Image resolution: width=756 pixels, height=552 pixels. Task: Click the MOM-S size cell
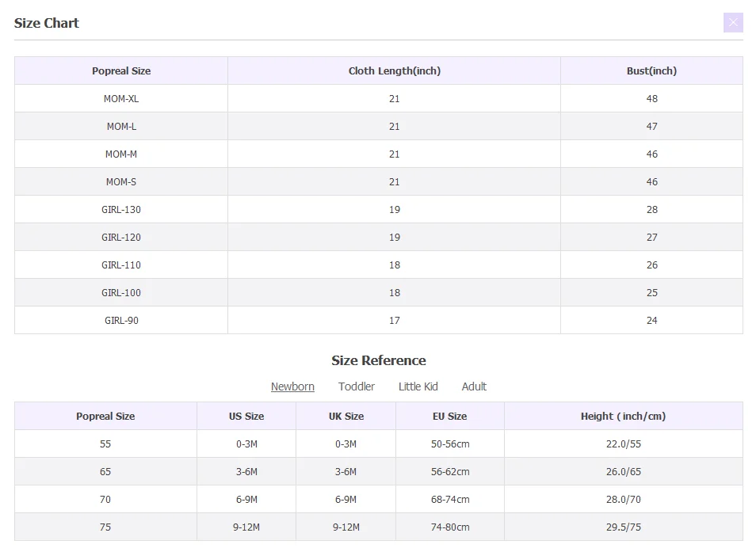coord(121,181)
